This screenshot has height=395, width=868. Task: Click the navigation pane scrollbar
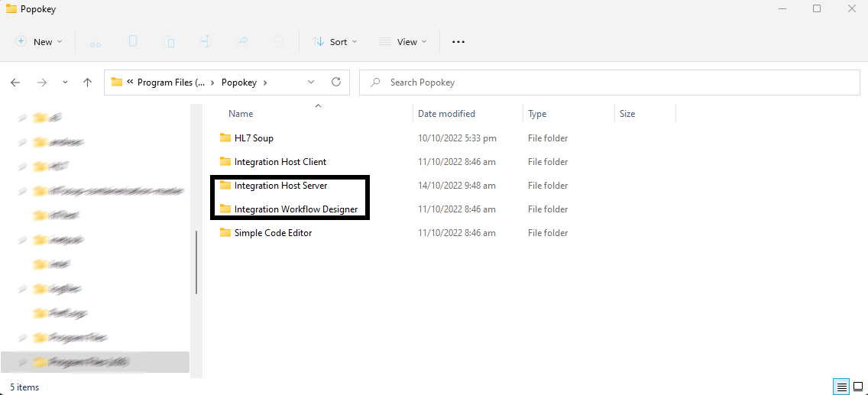196,263
